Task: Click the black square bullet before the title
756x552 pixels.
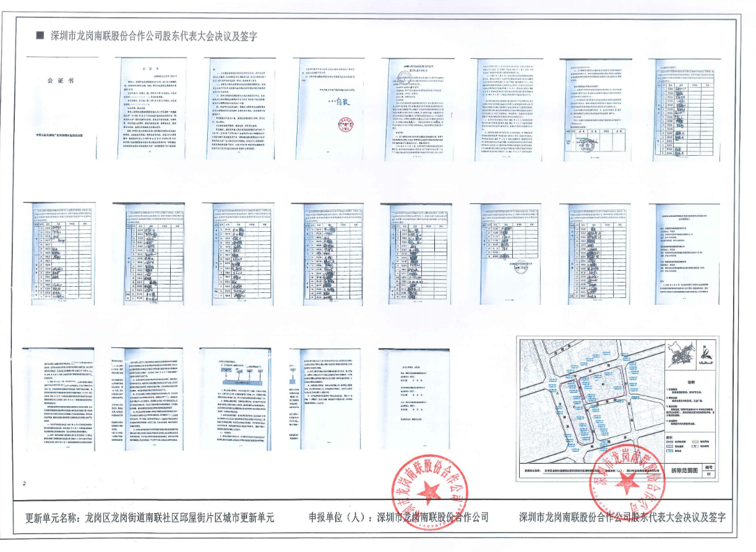Action: click(40, 35)
